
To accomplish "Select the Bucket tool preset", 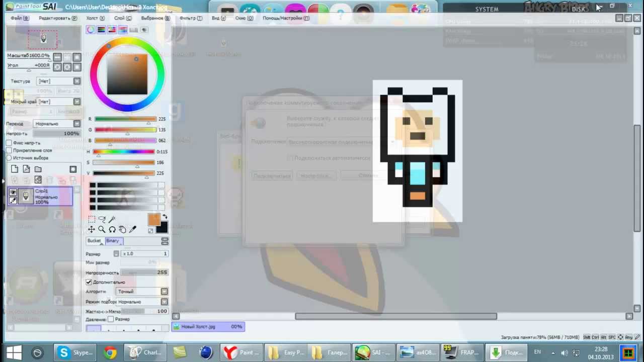I will (x=94, y=241).
